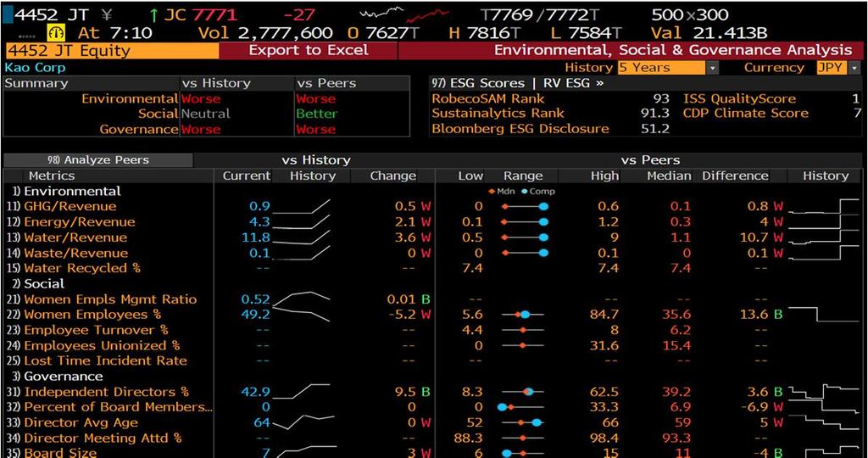The width and height of the screenshot is (868, 458).
Task: Click Women Employees % peer range slider
Action: 523,315
